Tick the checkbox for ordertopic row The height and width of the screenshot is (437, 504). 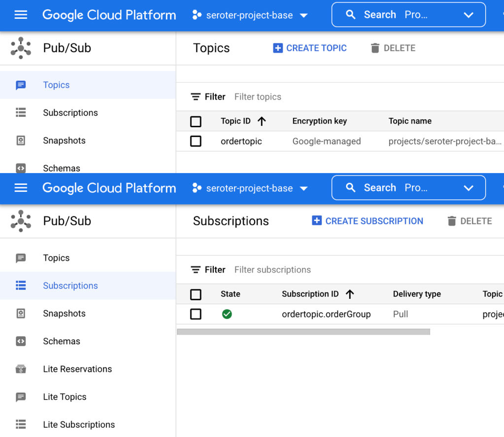click(x=196, y=142)
